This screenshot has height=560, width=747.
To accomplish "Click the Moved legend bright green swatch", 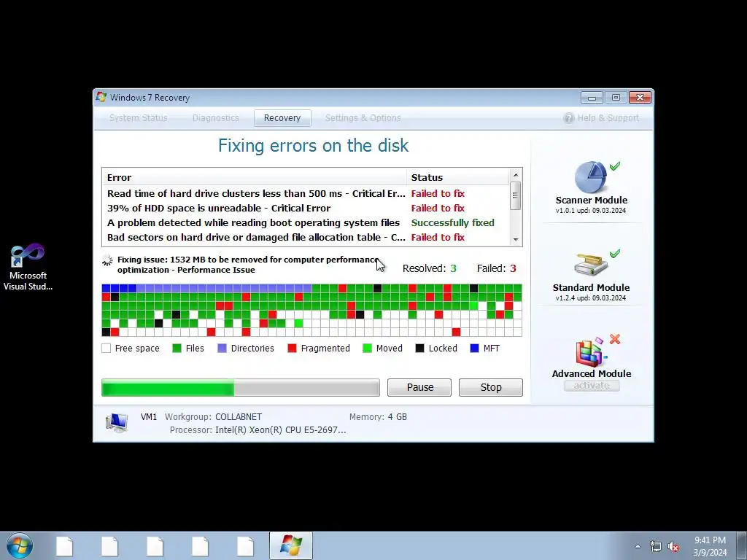I will [x=368, y=348].
